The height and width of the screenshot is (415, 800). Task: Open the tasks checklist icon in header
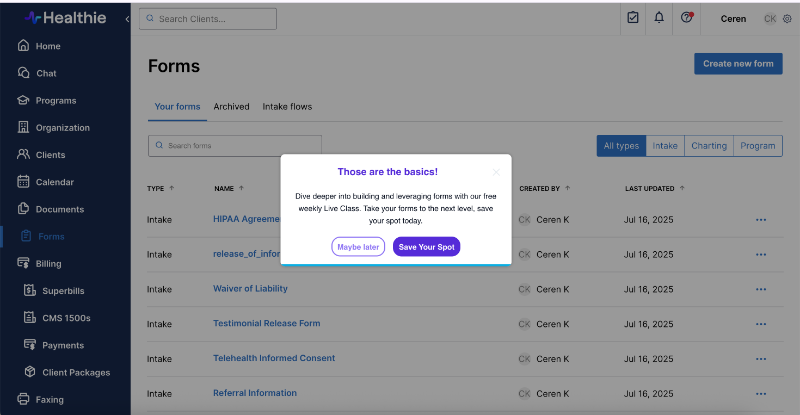coord(633,18)
